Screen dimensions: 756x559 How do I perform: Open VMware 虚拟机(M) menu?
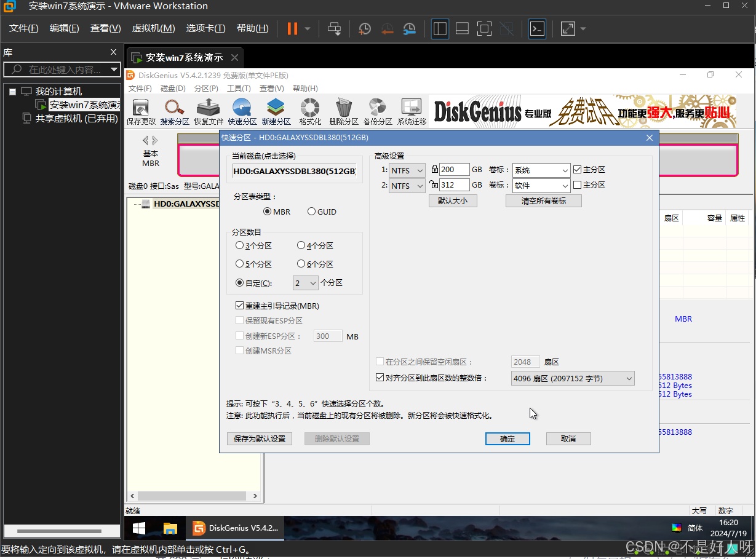tap(153, 28)
